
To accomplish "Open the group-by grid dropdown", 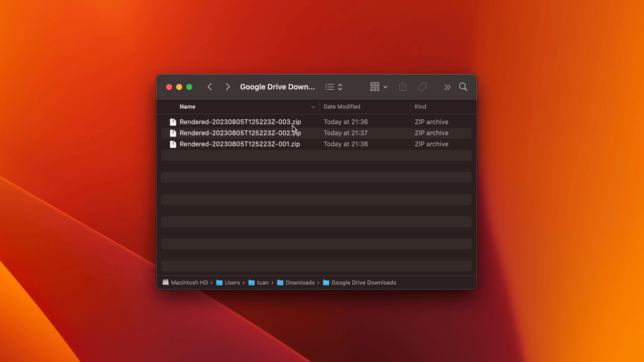I will pos(379,87).
